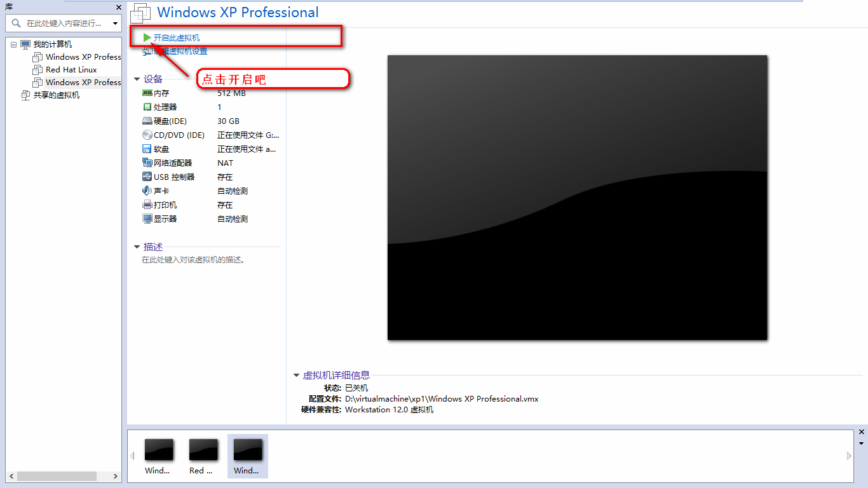Image resolution: width=868 pixels, height=488 pixels.
Task: Select the 我的计算机 tree label
Action: [53, 44]
